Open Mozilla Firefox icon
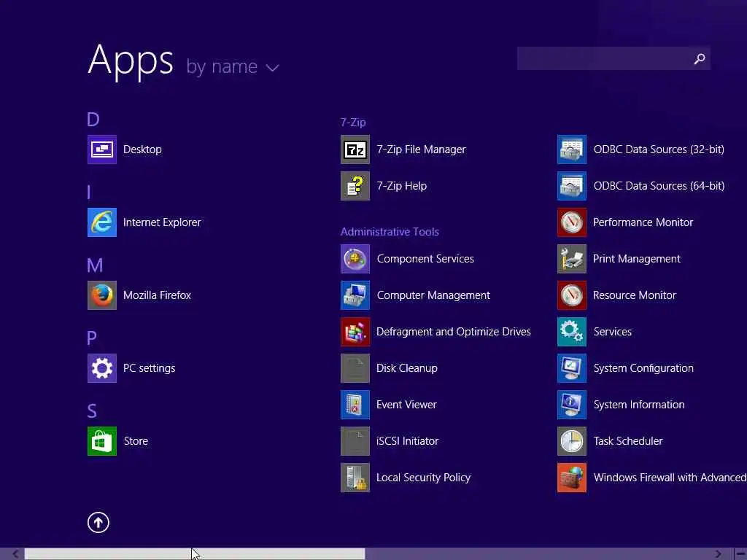 [x=102, y=295]
